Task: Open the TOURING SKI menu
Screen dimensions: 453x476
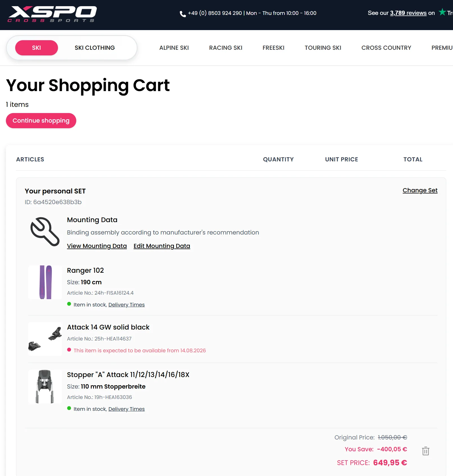Action: 323,48
